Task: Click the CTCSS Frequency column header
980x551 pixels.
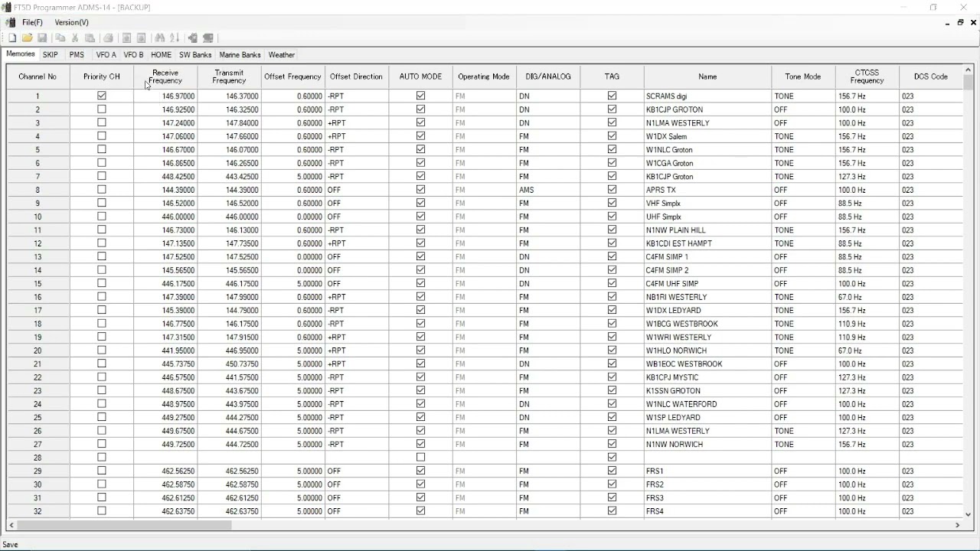Action: pos(867,77)
